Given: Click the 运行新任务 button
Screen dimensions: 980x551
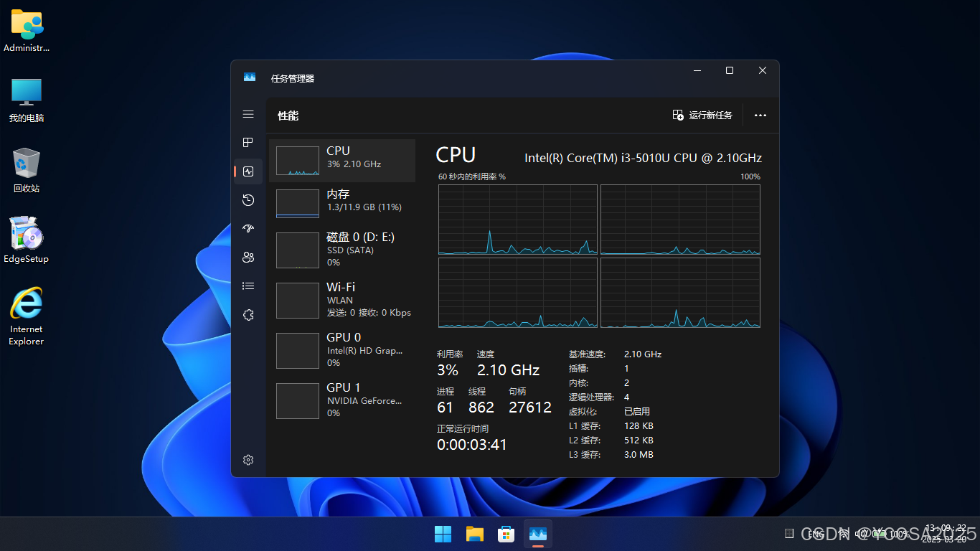Looking at the screenshot, I should [x=702, y=115].
